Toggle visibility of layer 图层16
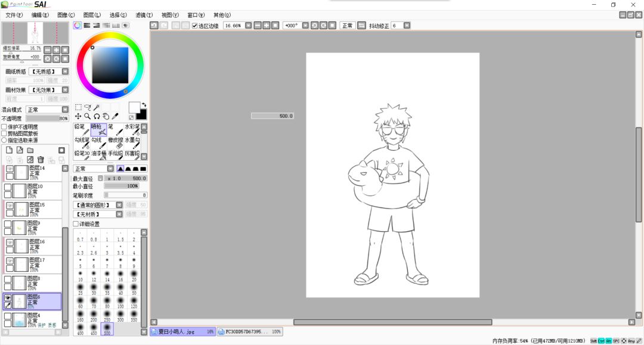The image size is (644, 345). [x=10, y=243]
